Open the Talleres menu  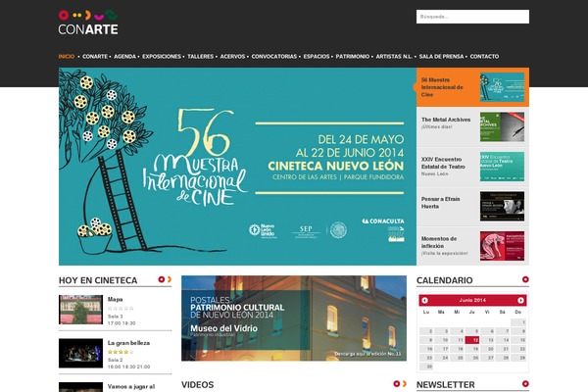coord(201,56)
